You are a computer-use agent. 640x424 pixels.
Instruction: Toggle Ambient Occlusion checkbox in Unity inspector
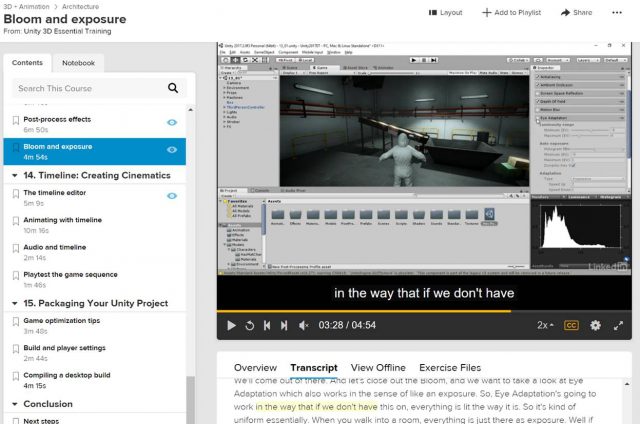pos(538,85)
